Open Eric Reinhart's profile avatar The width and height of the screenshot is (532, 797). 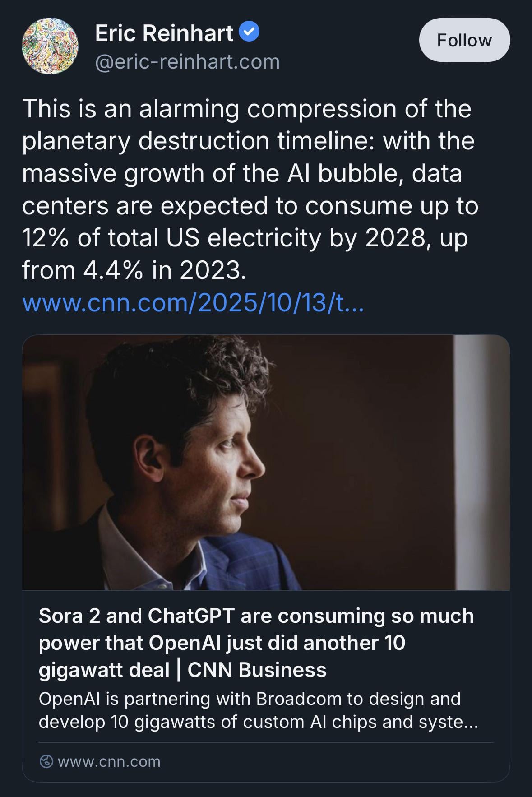pyautogui.click(x=50, y=46)
